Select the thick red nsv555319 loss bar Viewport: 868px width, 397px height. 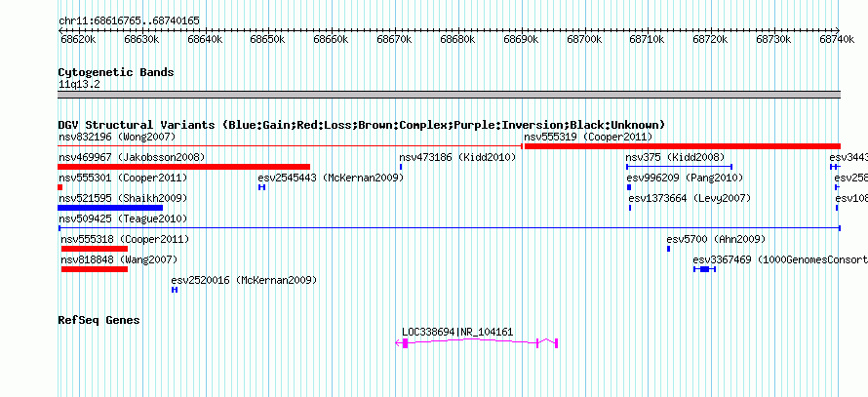click(682, 146)
